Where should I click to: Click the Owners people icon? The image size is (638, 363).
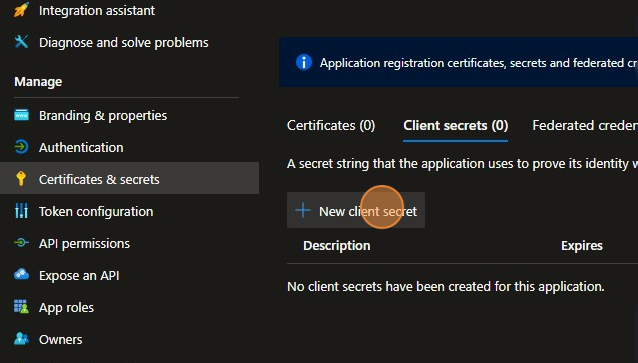pyautogui.click(x=21, y=339)
